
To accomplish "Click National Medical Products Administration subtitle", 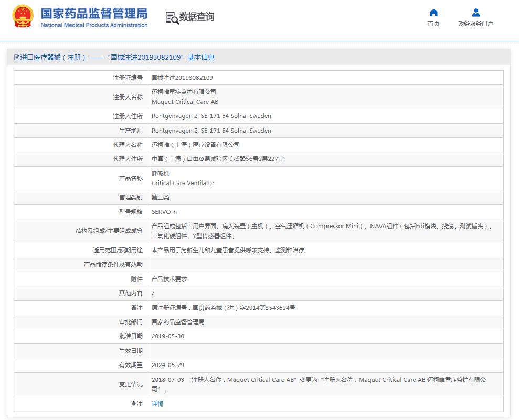I will pyautogui.click(x=94, y=25).
